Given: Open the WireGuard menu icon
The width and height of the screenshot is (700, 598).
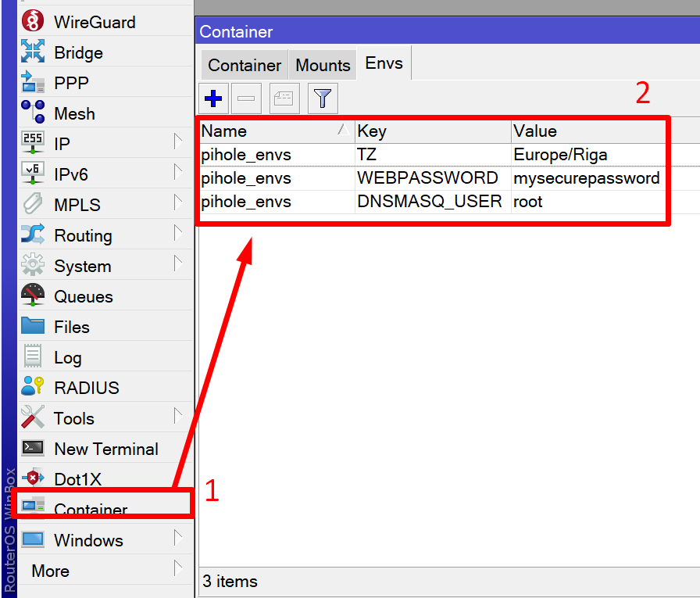Looking at the screenshot, I should click(x=33, y=21).
